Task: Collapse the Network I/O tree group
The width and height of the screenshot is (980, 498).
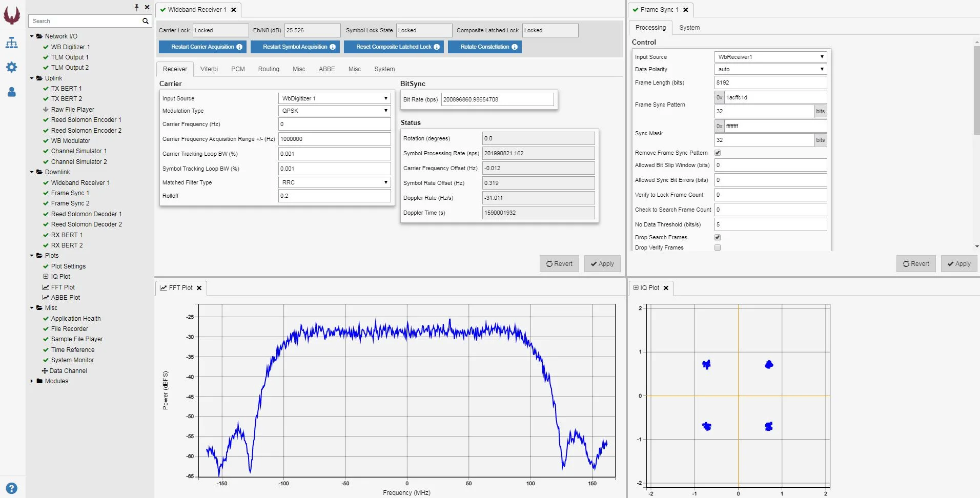Action: pyautogui.click(x=32, y=36)
